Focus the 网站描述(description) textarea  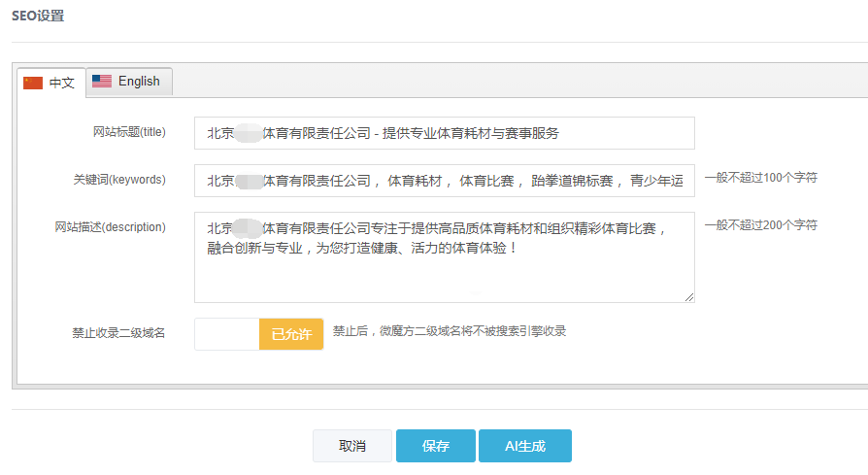pos(445,257)
